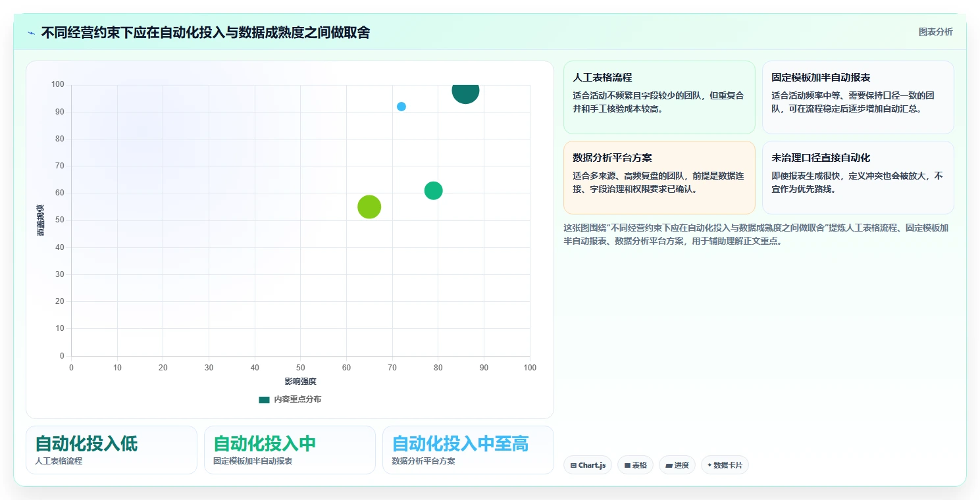Click the 数据分析平台方案 caption under 自动化投入中至高
980x500 pixels.
423,461
